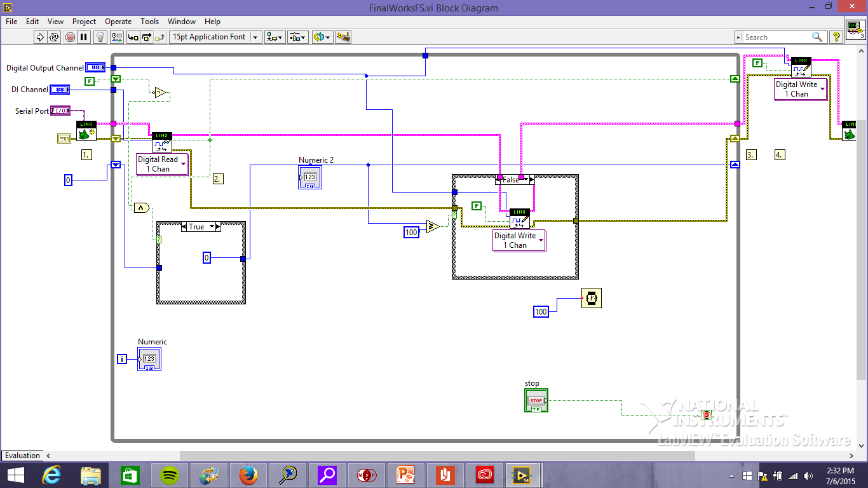Image resolution: width=868 pixels, height=488 pixels.
Task: Click the Run arrow button
Action: pyautogui.click(x=40, y=37)
